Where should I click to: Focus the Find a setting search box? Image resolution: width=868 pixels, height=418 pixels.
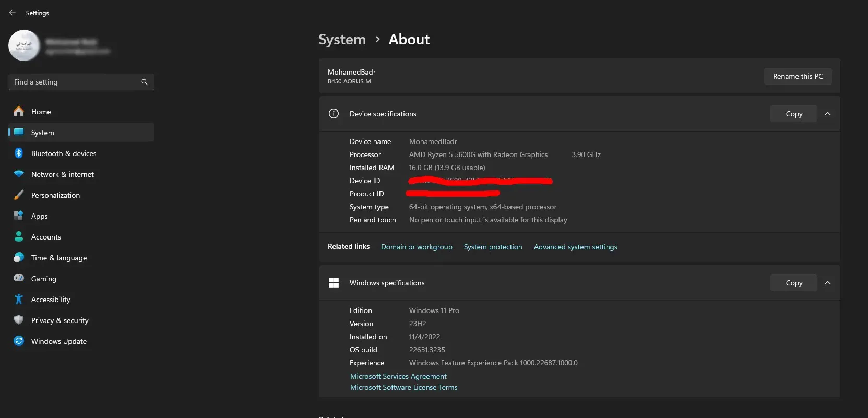(81, 82)
